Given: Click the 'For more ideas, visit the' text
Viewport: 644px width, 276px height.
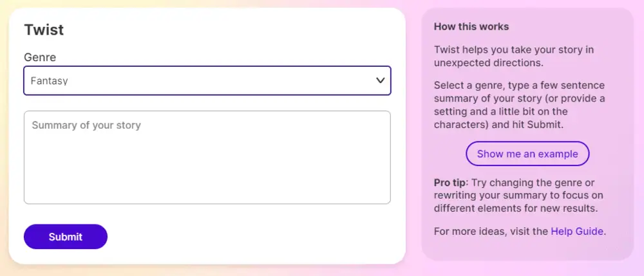Looking at the screenshot, I should [x=491, y=231].
